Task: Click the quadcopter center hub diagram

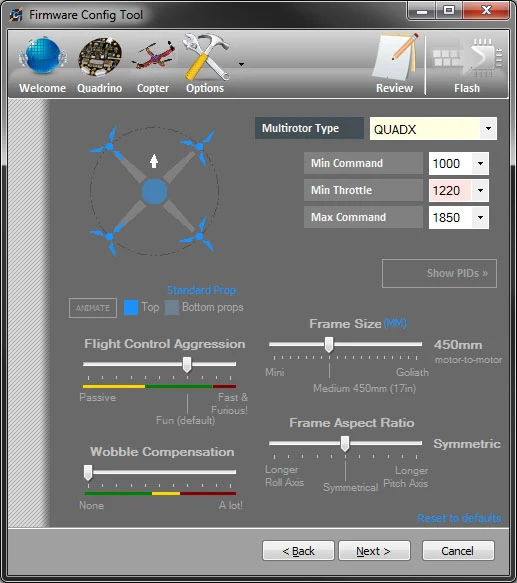Action: 154,191
